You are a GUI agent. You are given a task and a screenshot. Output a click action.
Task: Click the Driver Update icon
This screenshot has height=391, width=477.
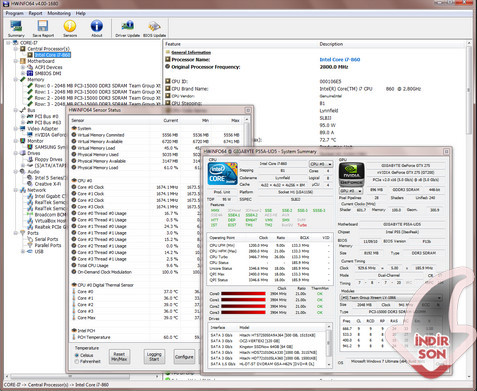coord(127,26)
